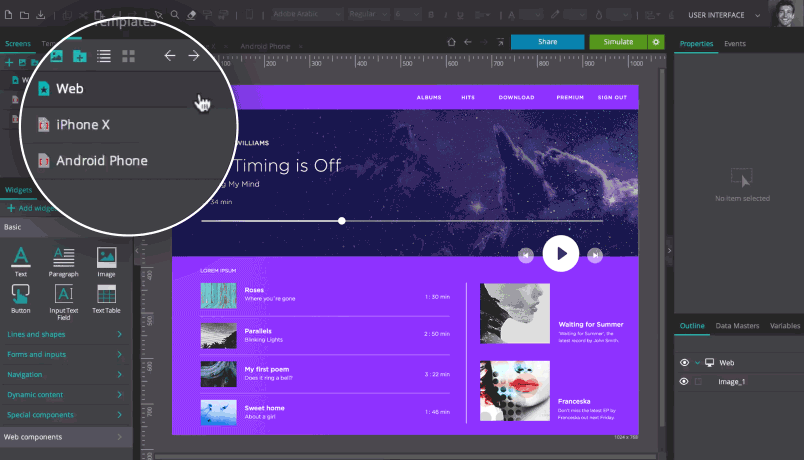
Task: Click SIGN OUT in the prototype header
Action: click(612, 97)
